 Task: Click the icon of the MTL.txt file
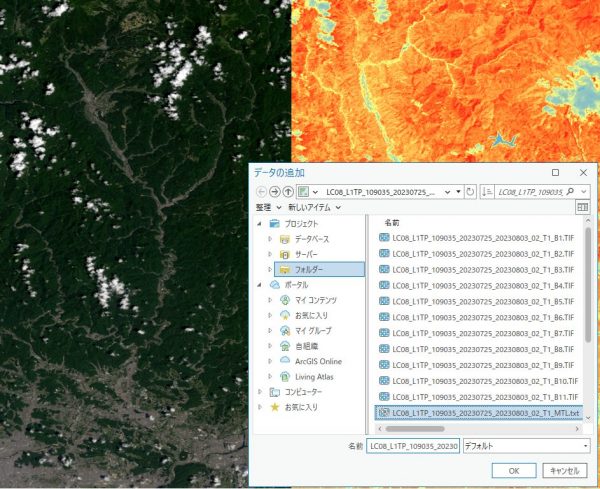[384, 412]
